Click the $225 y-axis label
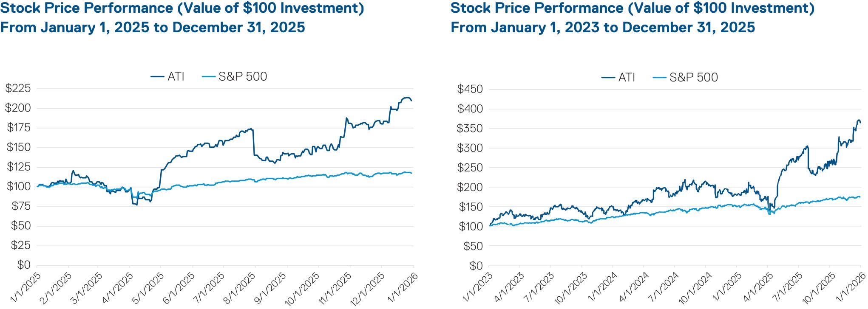This screenshot has width=868, height=309. coord(18,88)
